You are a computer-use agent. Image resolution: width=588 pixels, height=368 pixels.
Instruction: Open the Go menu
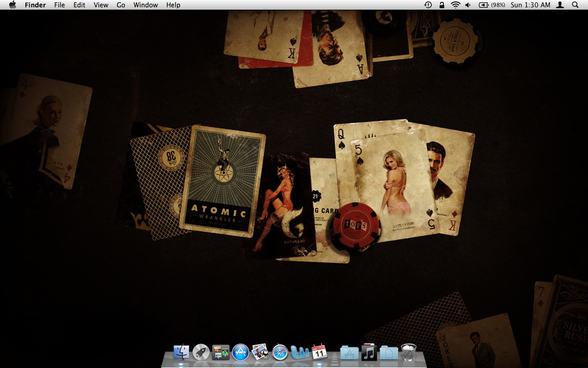[x=121, y=5]
